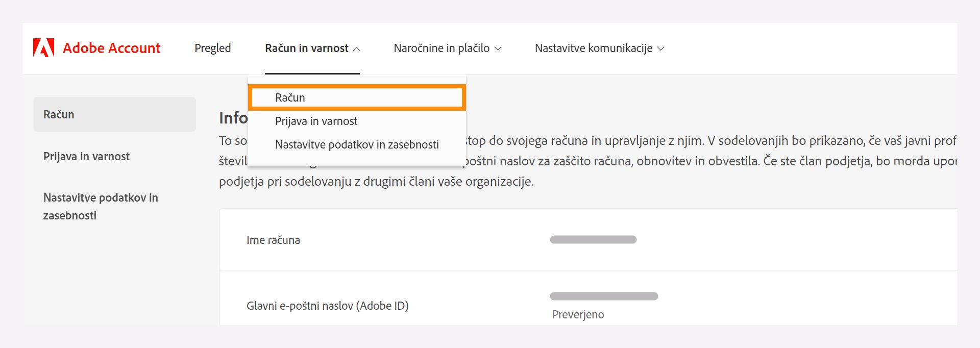980x348 pixels.
Task: Click the "Glavni e-poštni naslov (Adobe ID)" row
Action: pos(326,305)
